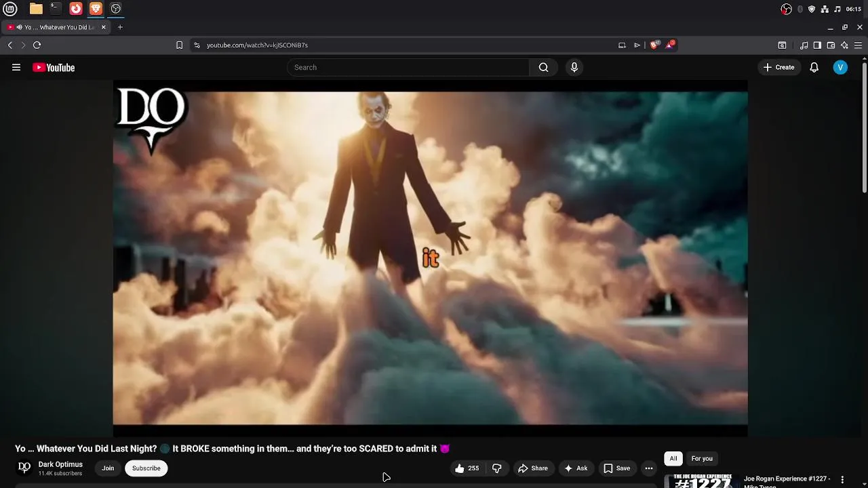Click the OBS recording tray icon

786,9
